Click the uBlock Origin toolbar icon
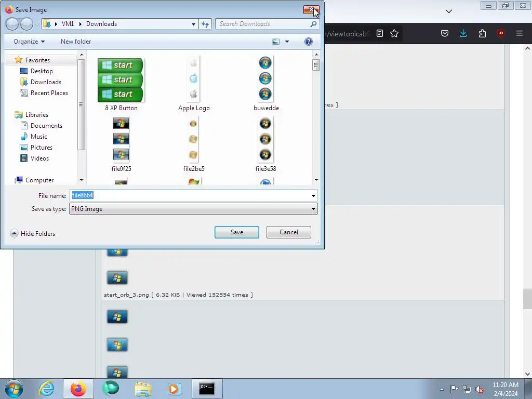This screenshot has width=532, height=399. click(500, 33)
